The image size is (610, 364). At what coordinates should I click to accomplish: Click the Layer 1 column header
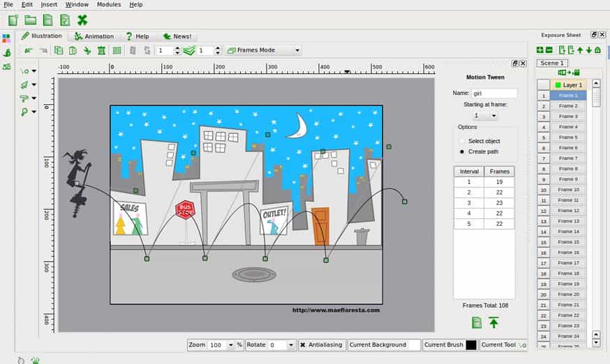click(x=568, y=85)
